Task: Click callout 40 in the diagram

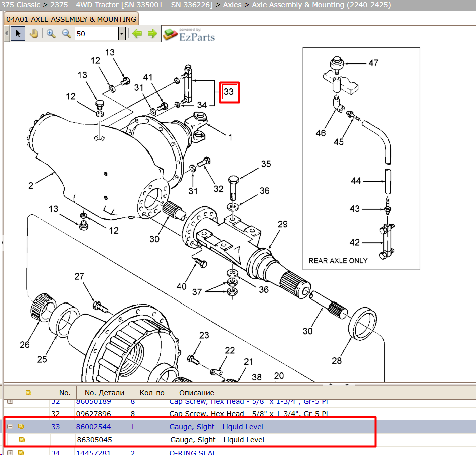Action: click(181, 286)
